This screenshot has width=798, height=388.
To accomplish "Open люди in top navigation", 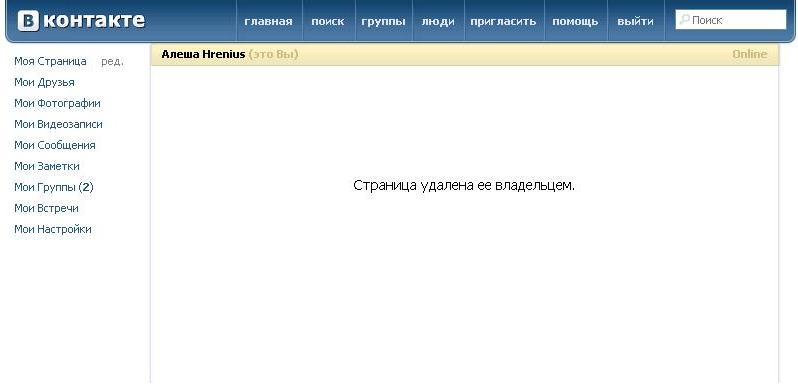I will click(438, 21).
